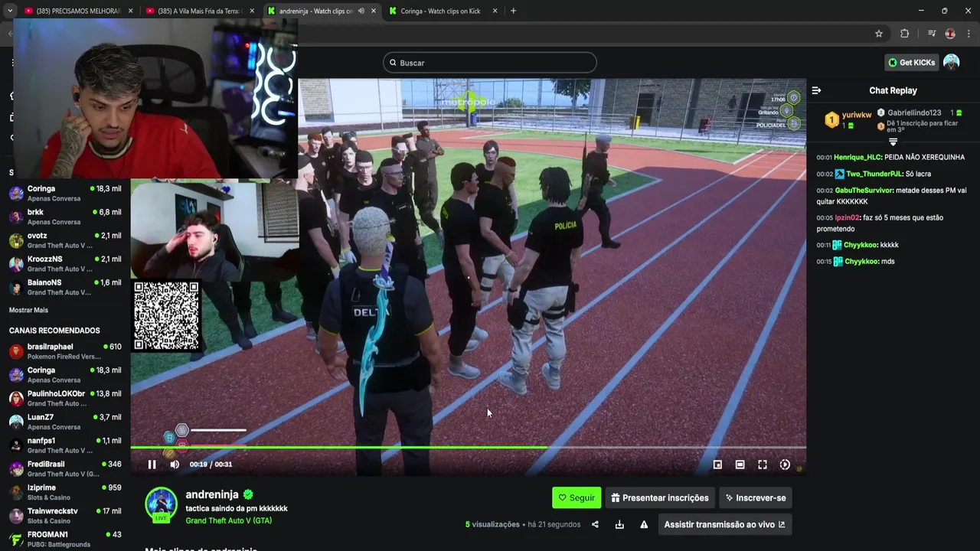Open KroozzNS channel in sidebar
Image resolution: width=980 pixels, height=551 pixels.
(x=65, y=263)
